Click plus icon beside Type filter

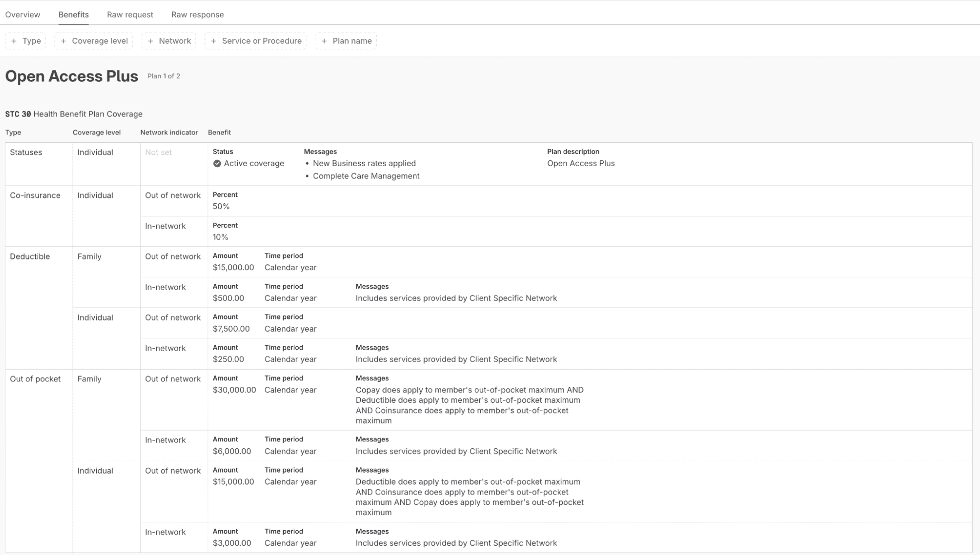pos(14,41)
